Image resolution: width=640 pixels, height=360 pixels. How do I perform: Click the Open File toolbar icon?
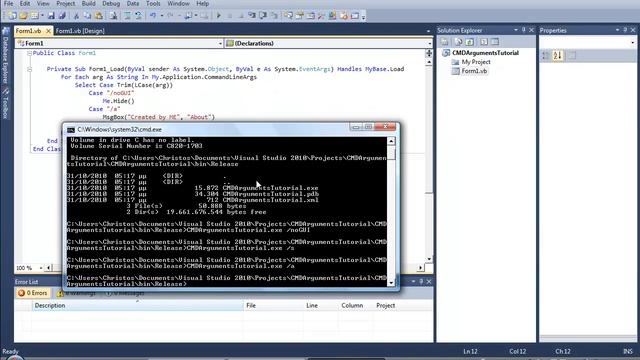tap(23, 16)
